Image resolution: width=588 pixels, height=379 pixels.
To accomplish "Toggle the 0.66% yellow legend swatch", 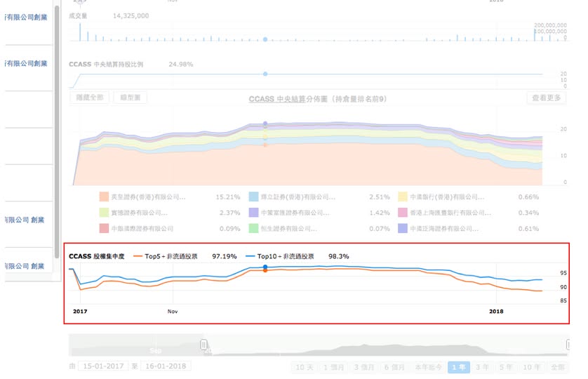I will [x=403, y=197].
